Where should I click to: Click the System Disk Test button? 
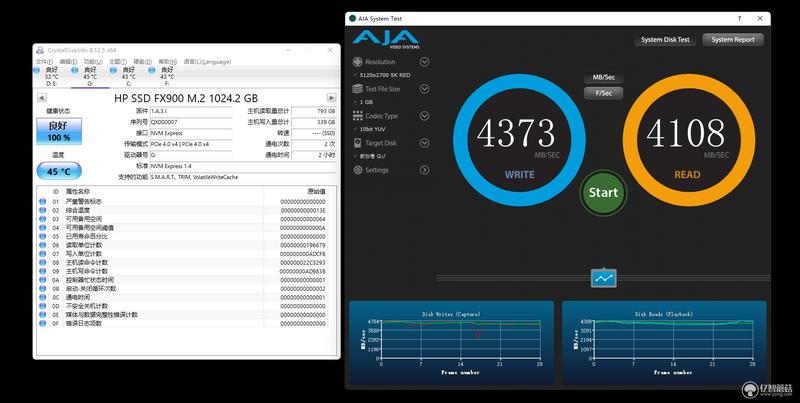[665, 39]
